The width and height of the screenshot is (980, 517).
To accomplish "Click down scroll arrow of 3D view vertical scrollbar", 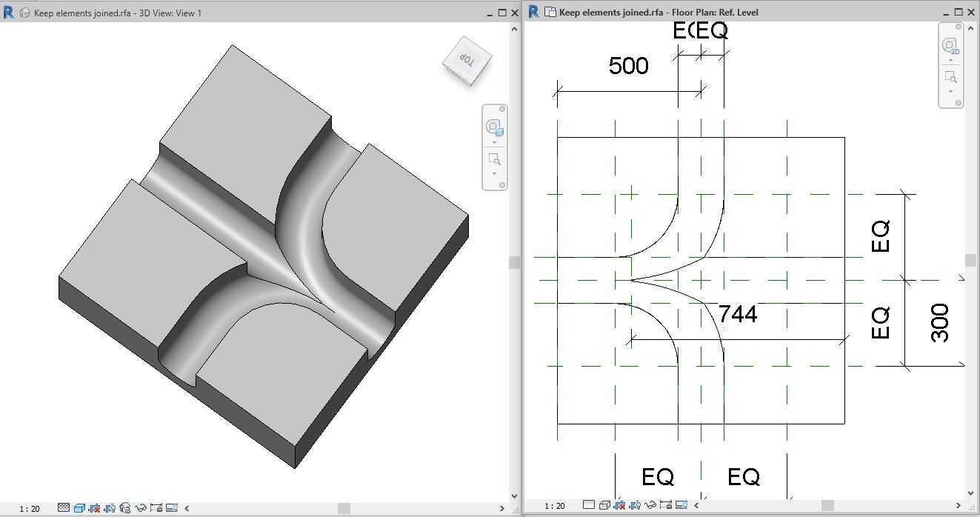I will pos(515,496).
